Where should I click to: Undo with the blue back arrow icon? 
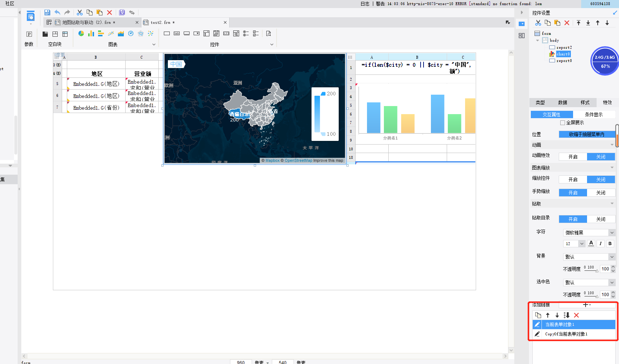point(57,12)
